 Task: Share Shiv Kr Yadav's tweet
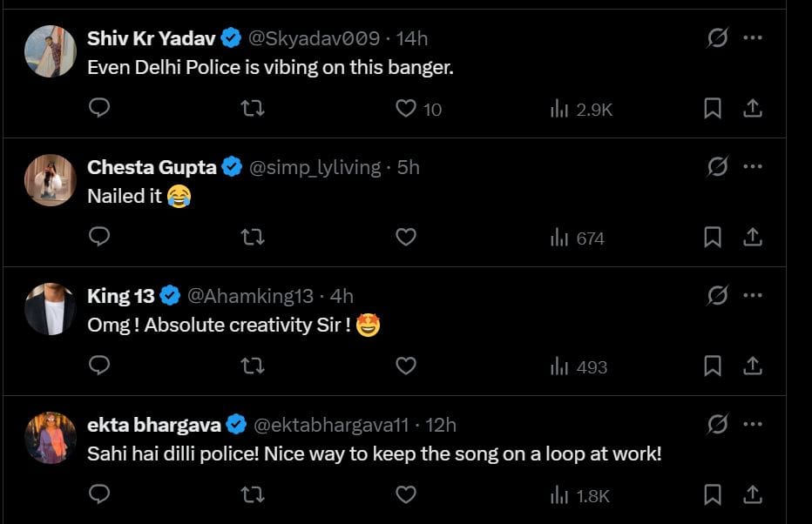(x=753, y=108)
